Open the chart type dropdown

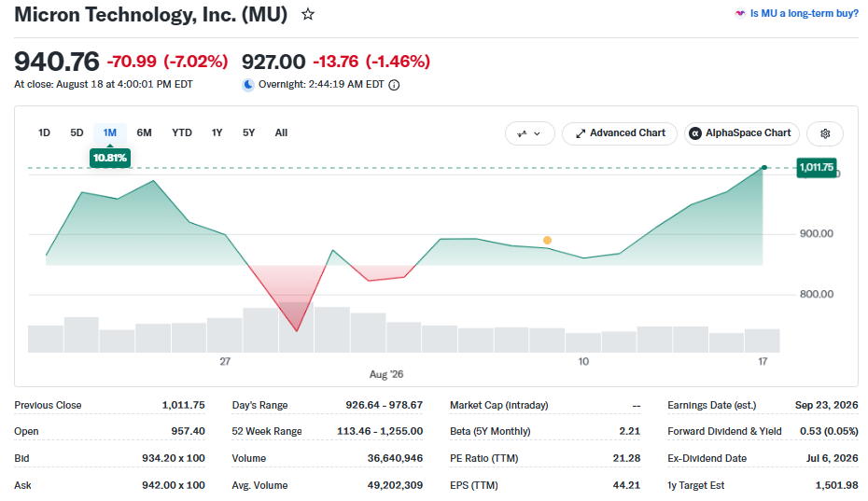click(x=530, y=133)
